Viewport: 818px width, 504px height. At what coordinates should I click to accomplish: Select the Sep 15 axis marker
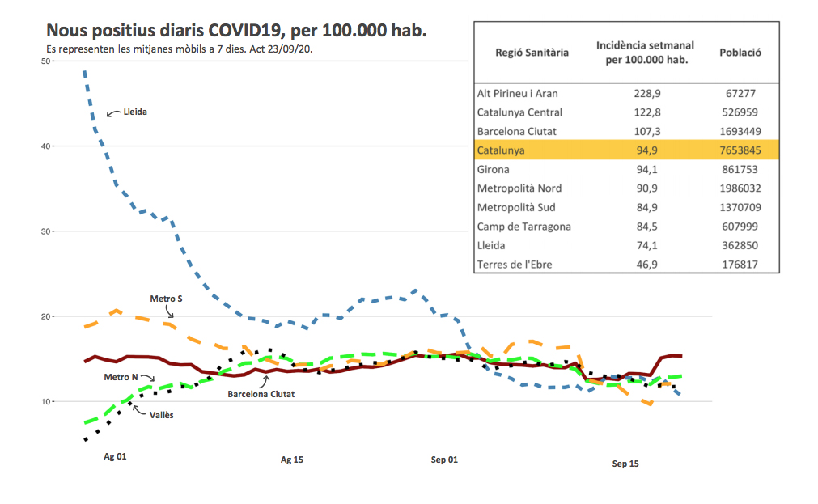[x=625, y=464]
